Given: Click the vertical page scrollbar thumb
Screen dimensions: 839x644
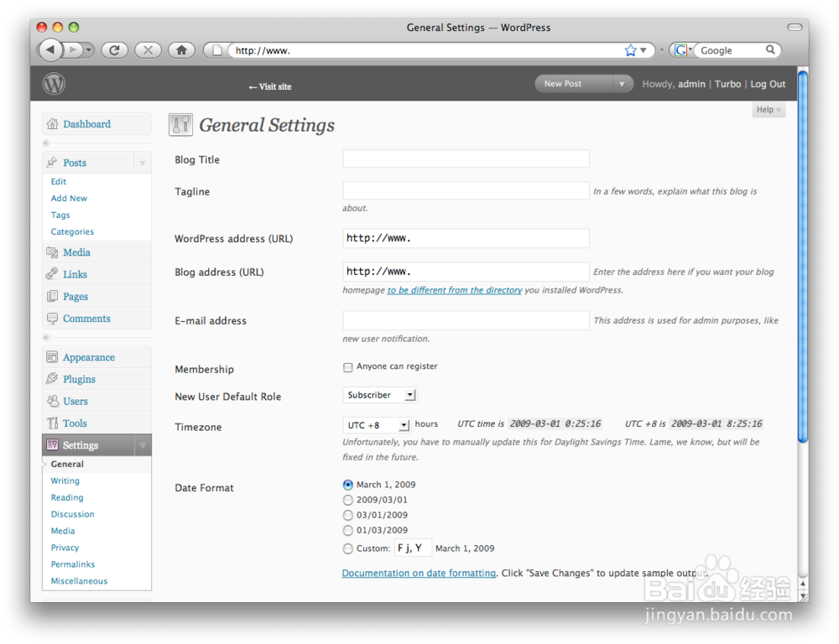Looking at the screenshot, I should [802, 257].
